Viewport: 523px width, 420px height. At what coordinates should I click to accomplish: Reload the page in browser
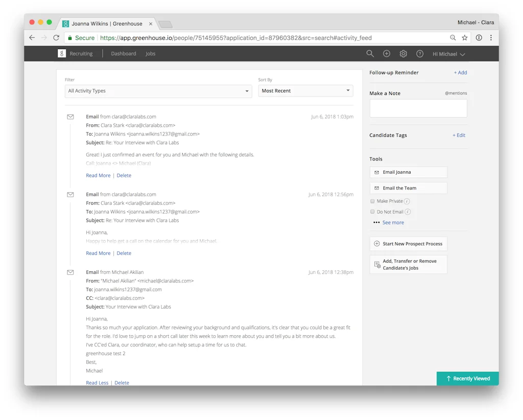(56, 38)
